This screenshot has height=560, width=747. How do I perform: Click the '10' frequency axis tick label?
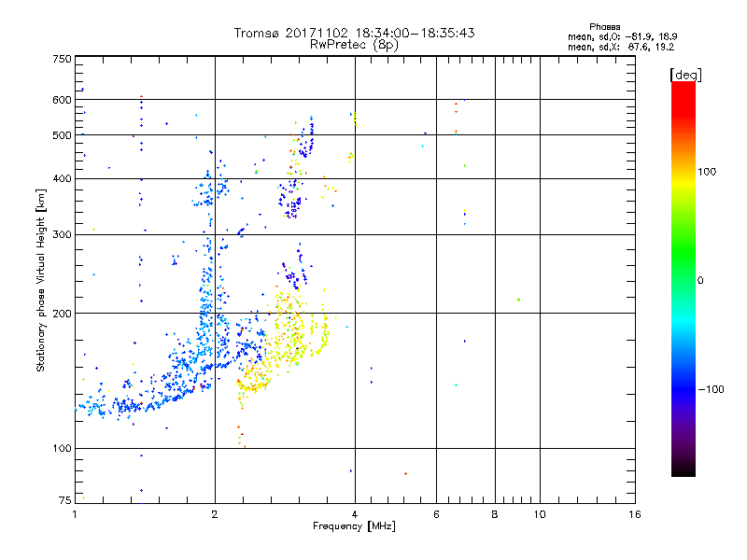click(x=540, y=514)
